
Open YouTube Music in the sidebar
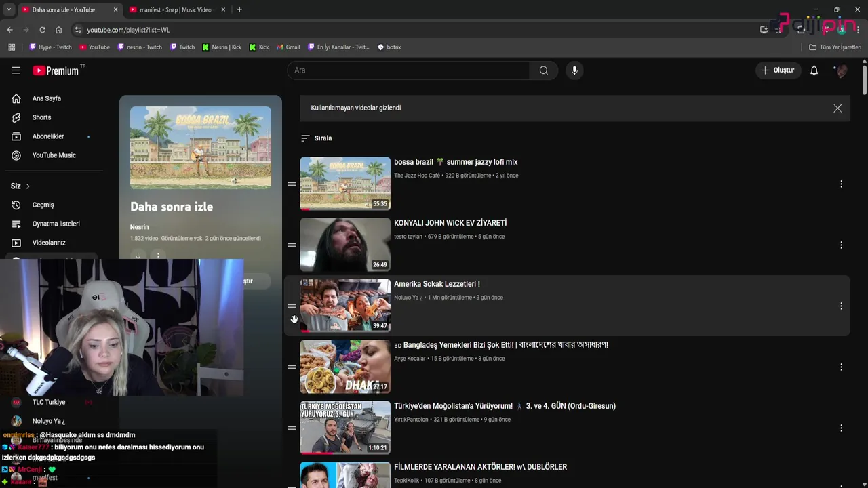click(53, 156)
